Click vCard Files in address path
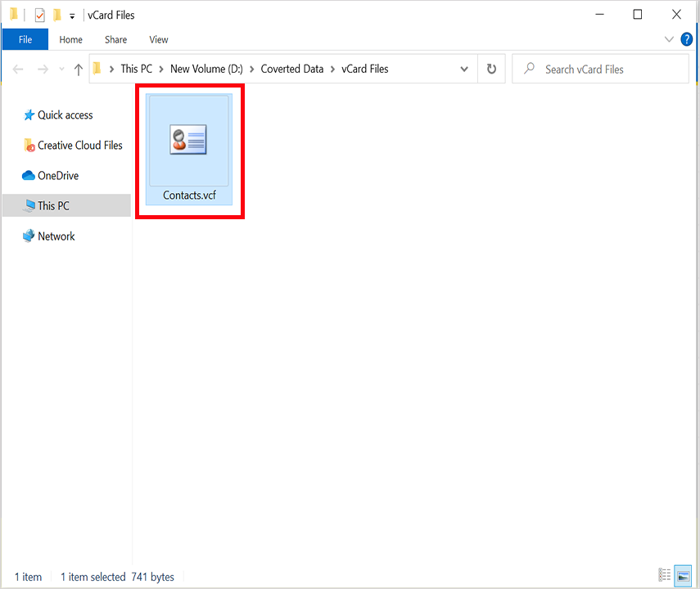700x589 pixels. point(364,69)
